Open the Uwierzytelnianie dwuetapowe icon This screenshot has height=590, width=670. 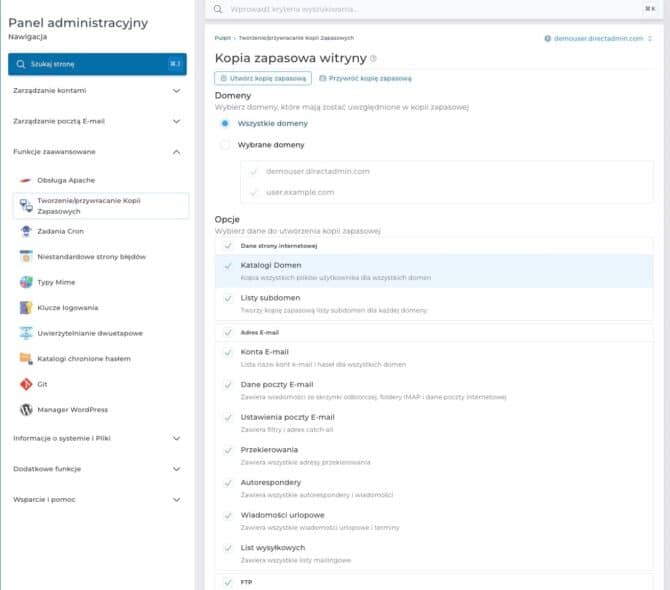coord(26,333)
